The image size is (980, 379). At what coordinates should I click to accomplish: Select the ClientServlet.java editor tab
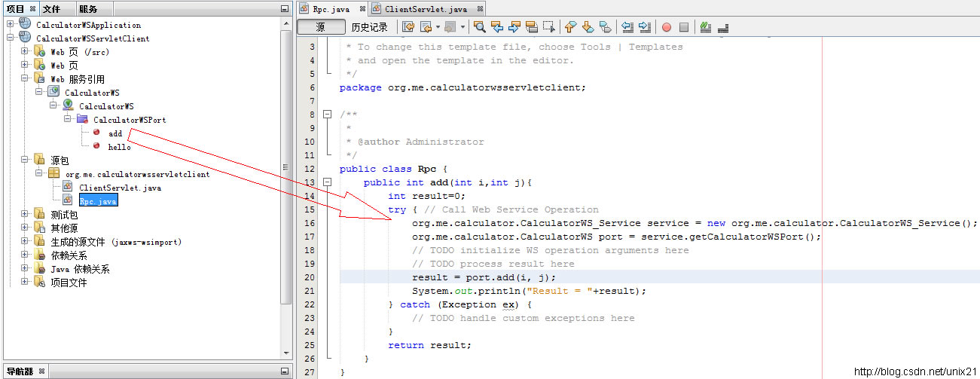pyautogui.click(x=426, y=9)
